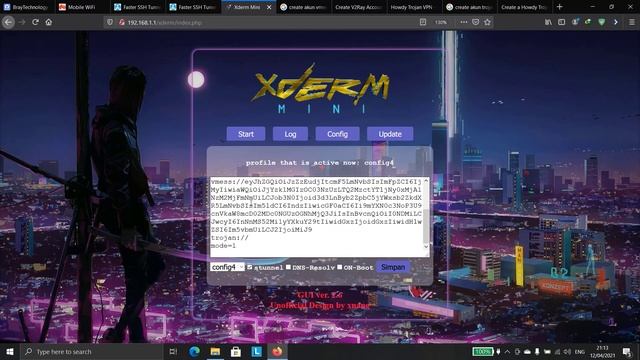Open the Firefox hamburger menu
The height and width of the screenshot is (360, 640).
631,22
